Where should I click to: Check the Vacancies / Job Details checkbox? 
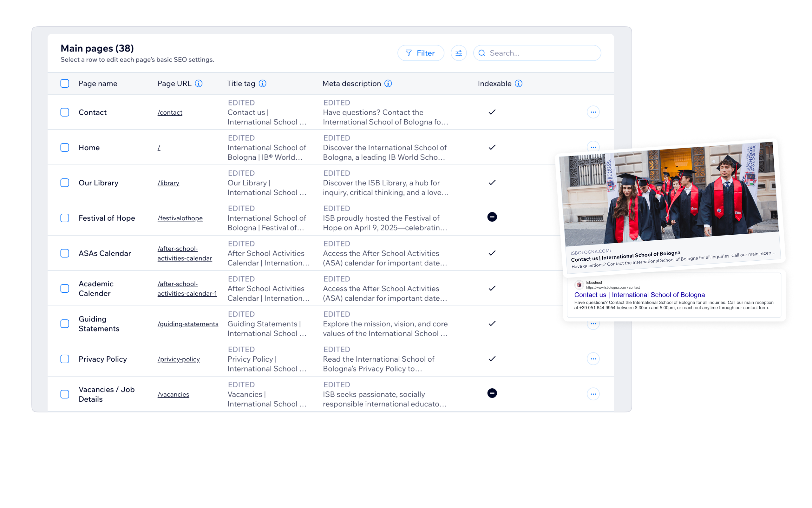pyautogui.click(x=65, y=394)
